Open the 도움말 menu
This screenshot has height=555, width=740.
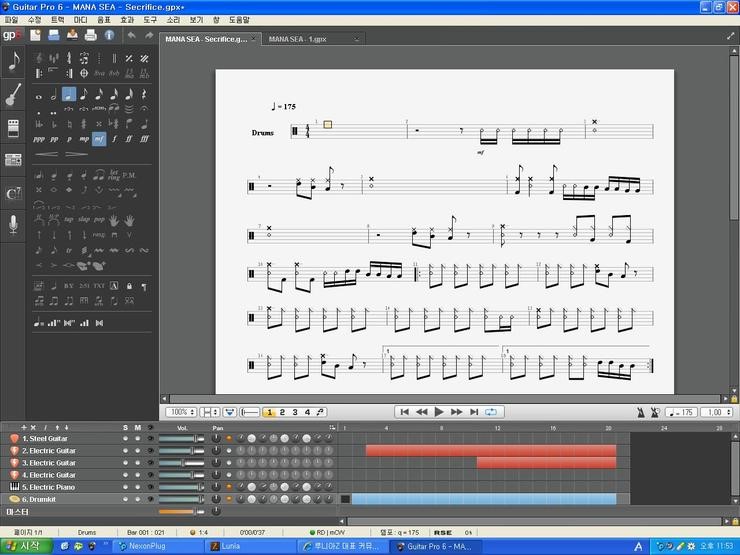[x=239, y=20]
